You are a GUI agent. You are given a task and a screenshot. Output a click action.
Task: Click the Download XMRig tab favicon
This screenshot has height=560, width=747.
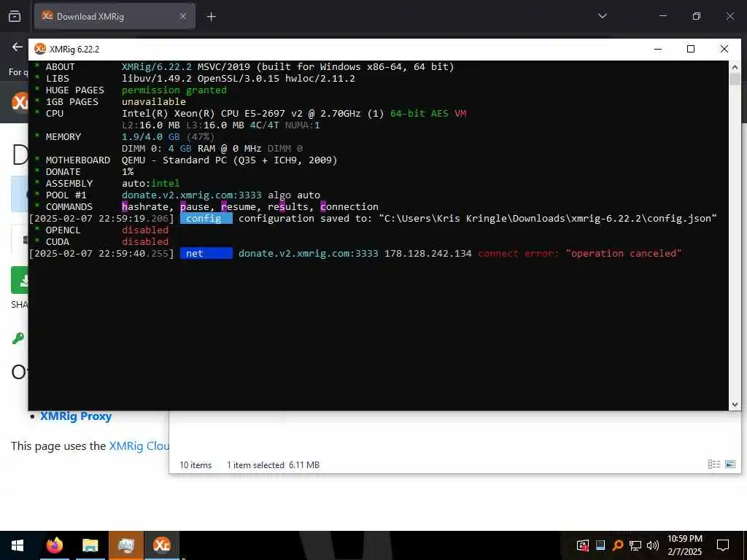point(47,16)
